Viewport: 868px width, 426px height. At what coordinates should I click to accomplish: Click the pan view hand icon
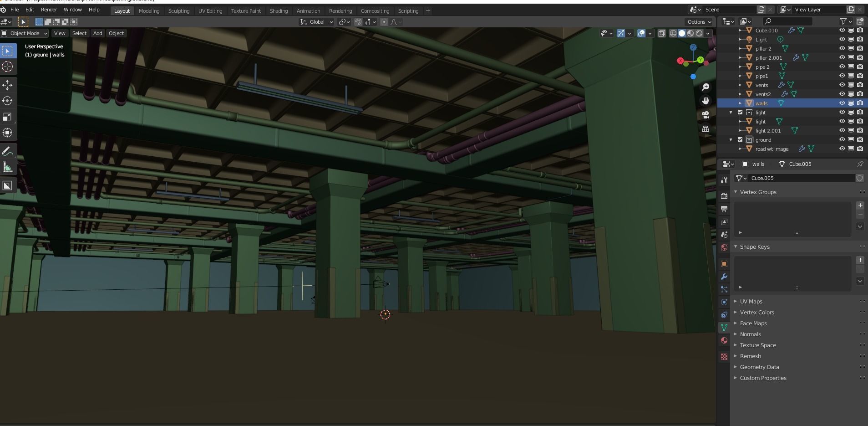(706, 101)
